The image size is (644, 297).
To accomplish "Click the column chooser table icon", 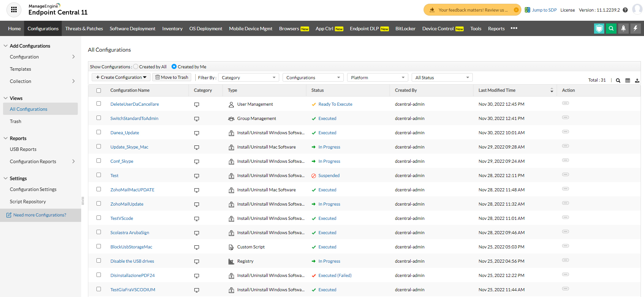I will (x=628, y=81).
